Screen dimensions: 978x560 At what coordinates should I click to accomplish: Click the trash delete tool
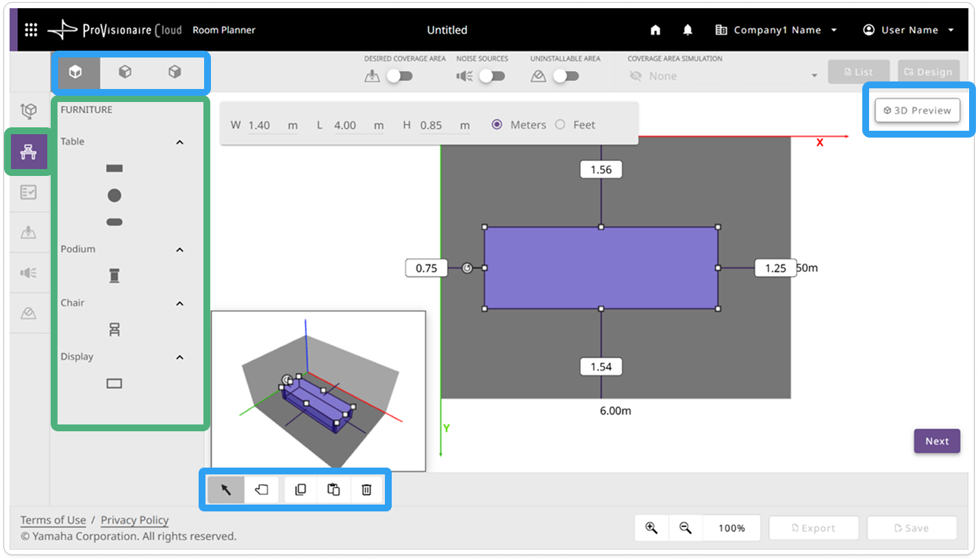click(366, 489)
